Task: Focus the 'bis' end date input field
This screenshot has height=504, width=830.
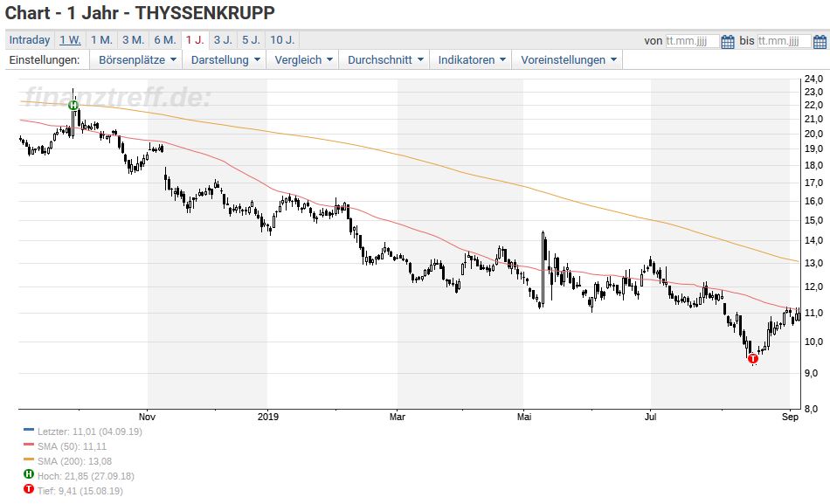Action: [784, 41]
